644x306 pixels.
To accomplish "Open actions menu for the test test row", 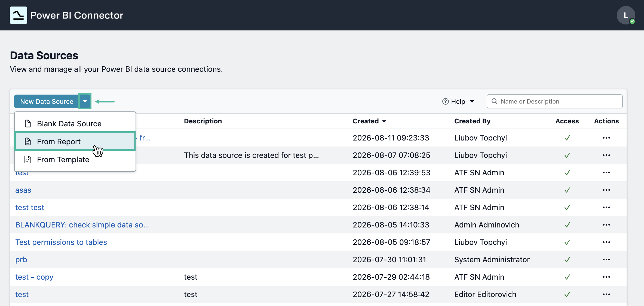I will tap(606, 207).
